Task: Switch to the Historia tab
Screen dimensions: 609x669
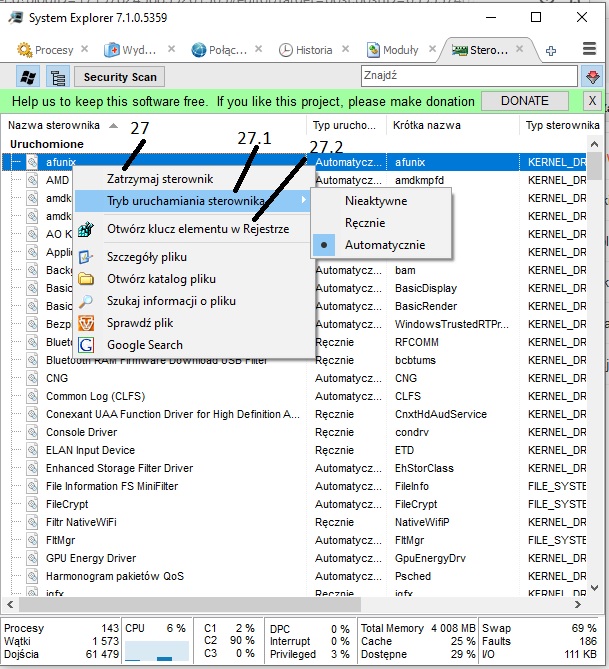Action: [x=314, y=50]
